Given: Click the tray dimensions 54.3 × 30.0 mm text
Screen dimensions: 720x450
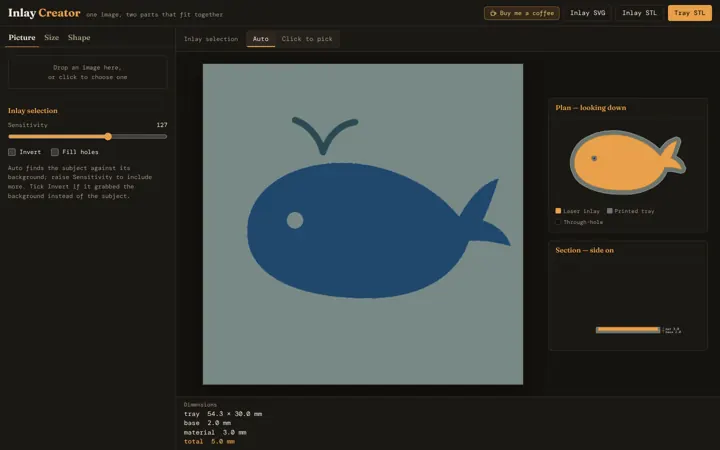Looking at the screenshot, I should (x=234, y=414).
